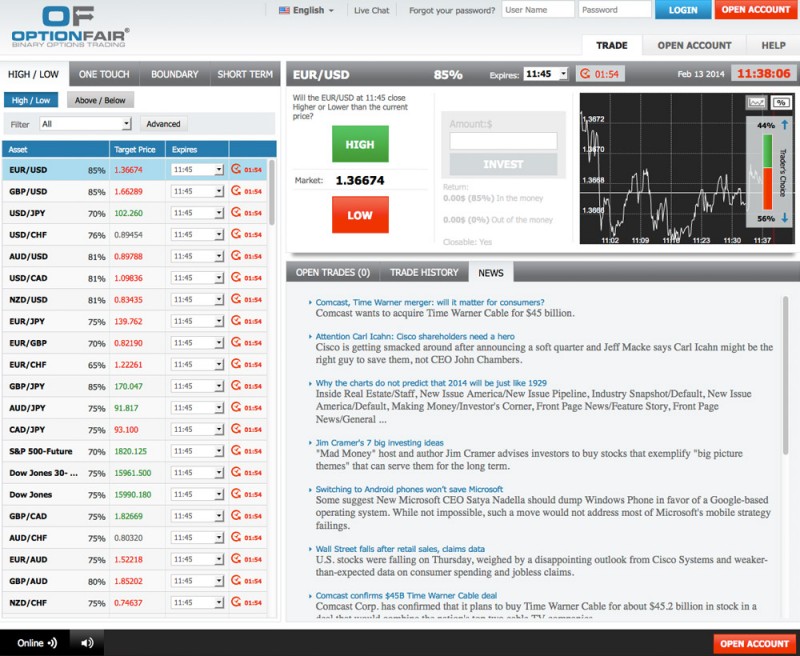Switch chart to line graph view icon
The height and width of the screenshot is (656, 800).
tap(756, 103)
